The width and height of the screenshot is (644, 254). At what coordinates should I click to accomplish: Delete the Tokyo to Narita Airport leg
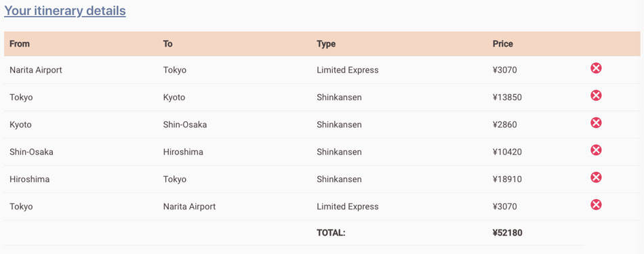click(596, 205)
